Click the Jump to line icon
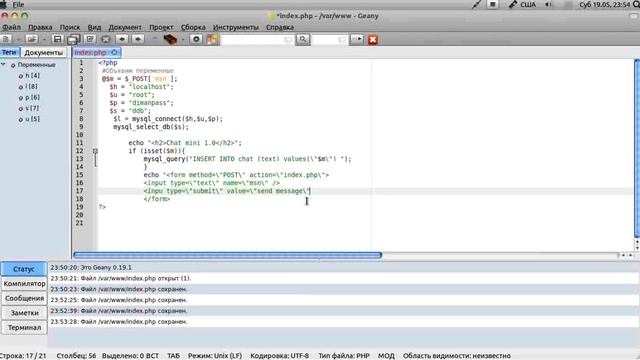This screenshot has height=360, width=640. (357, 39)
